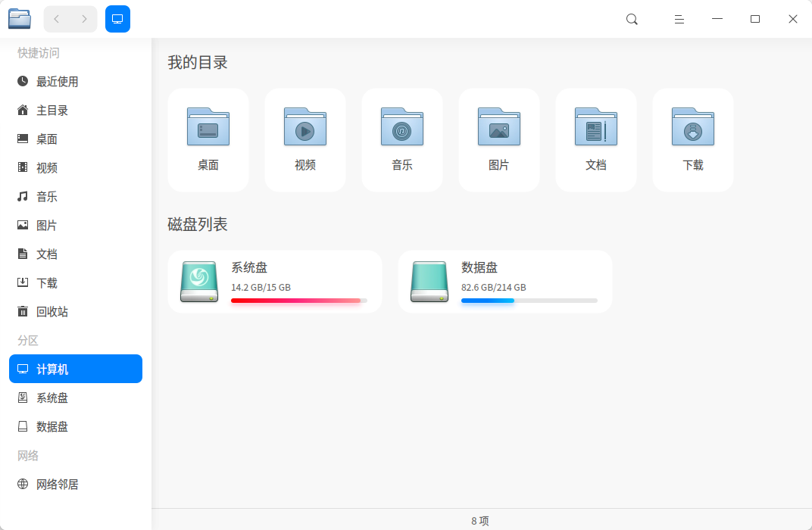Click the 82.6 GB/214 GB capacity text

494,287
